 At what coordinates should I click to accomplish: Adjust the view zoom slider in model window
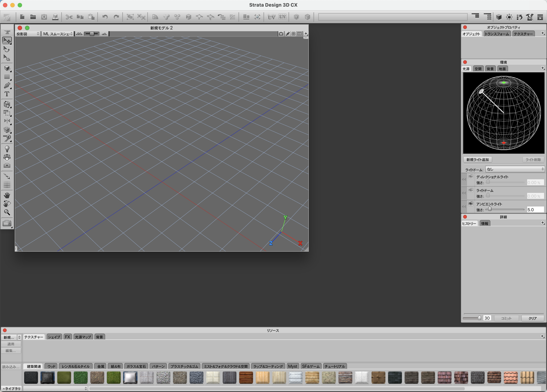pos(92,34)
